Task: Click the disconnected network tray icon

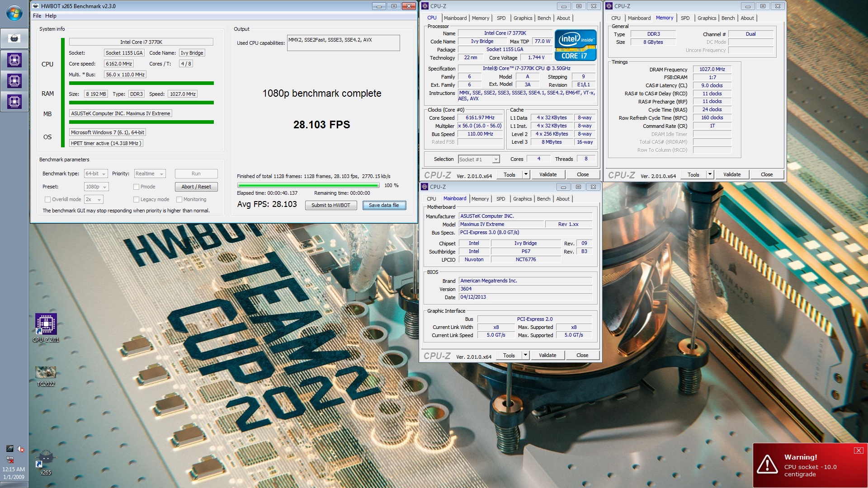Action: 9,460
